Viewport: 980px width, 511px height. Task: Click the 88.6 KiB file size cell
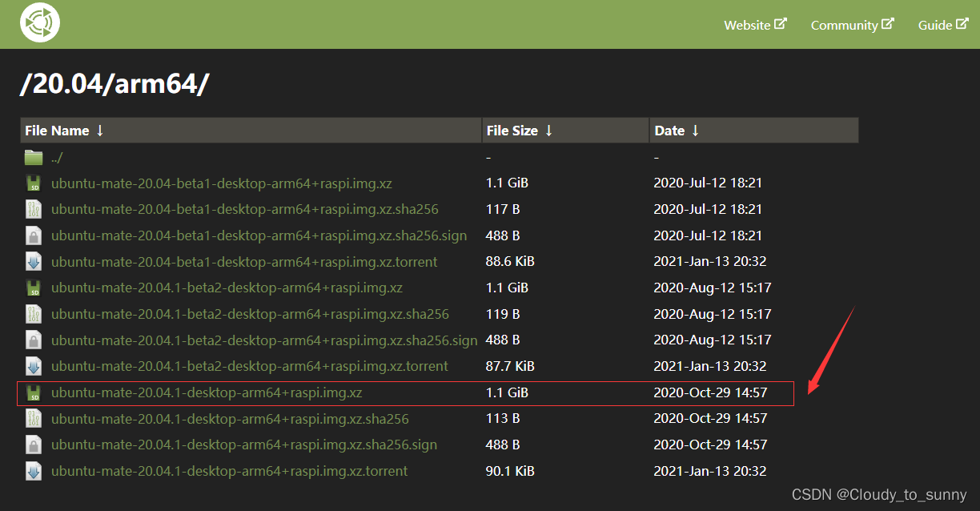click(x=510, y=261)
